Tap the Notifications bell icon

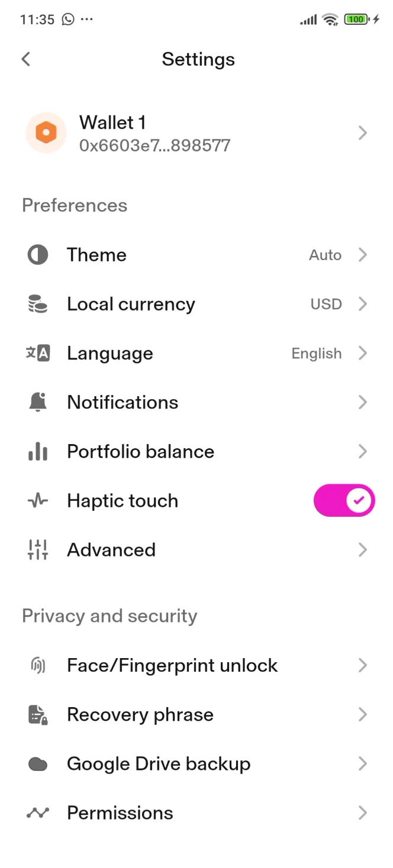38,402
